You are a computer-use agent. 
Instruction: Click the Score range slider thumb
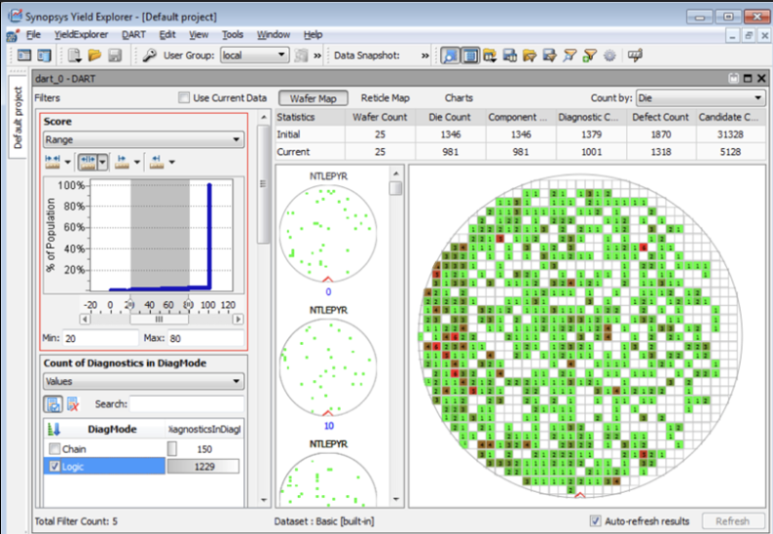[159, 319]
